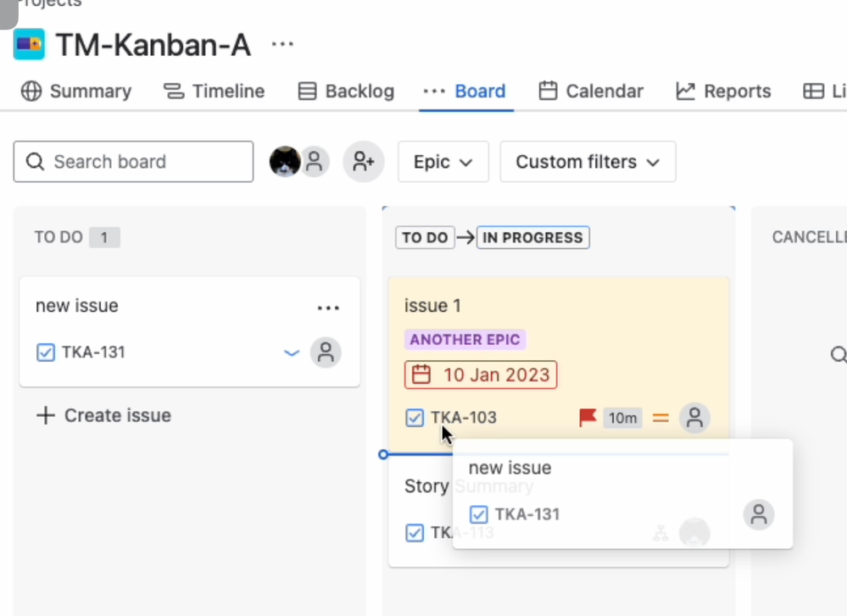
Task: Click the IN PROGRESS transition label
Action: (532, 237)
